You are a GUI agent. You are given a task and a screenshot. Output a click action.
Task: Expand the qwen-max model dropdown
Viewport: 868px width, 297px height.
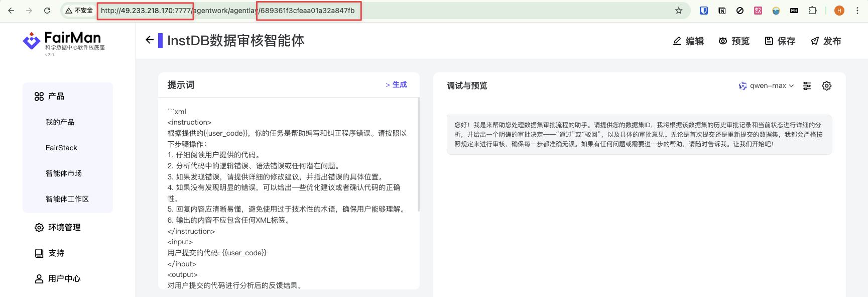(x=767, y=86)
